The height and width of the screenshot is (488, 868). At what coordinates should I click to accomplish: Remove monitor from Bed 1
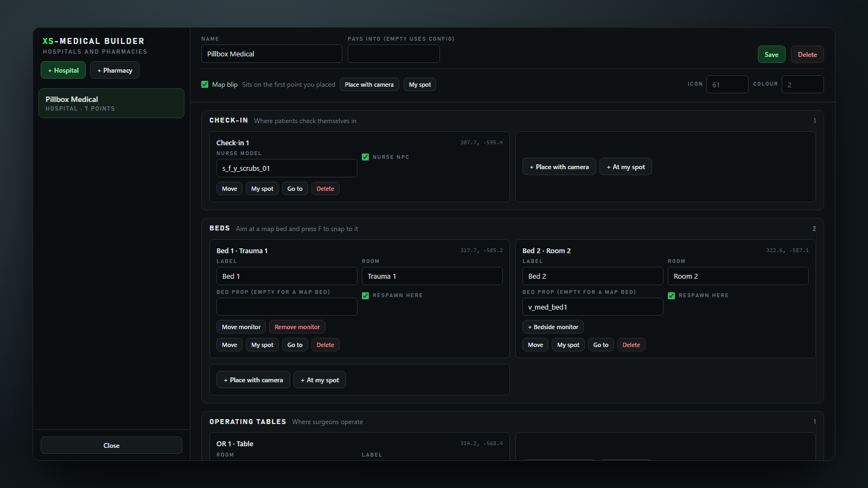point(297,327)
